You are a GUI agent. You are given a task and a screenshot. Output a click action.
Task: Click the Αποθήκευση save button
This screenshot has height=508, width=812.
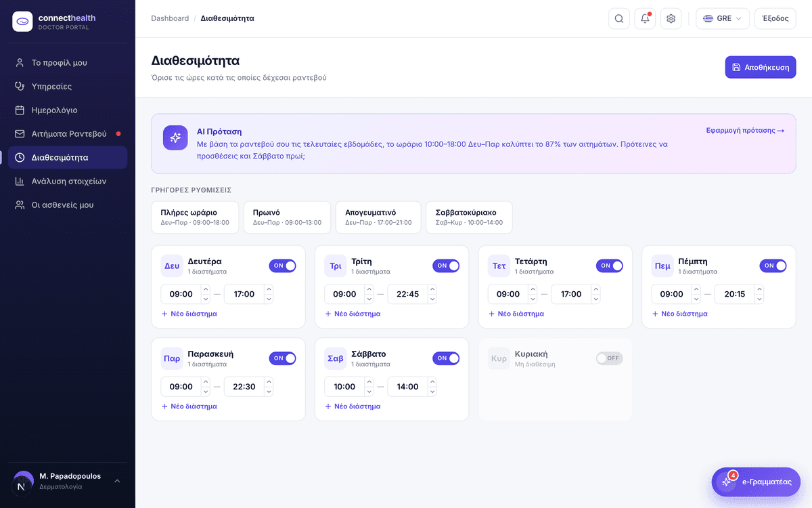click(761, 67)
